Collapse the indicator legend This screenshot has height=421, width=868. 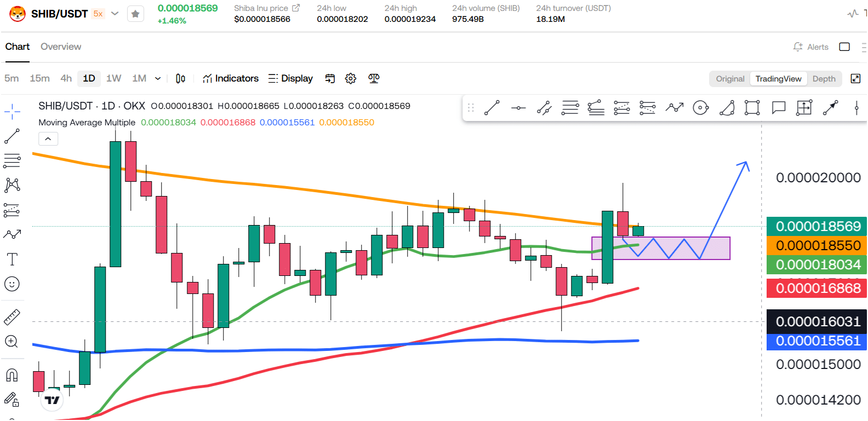48,139
